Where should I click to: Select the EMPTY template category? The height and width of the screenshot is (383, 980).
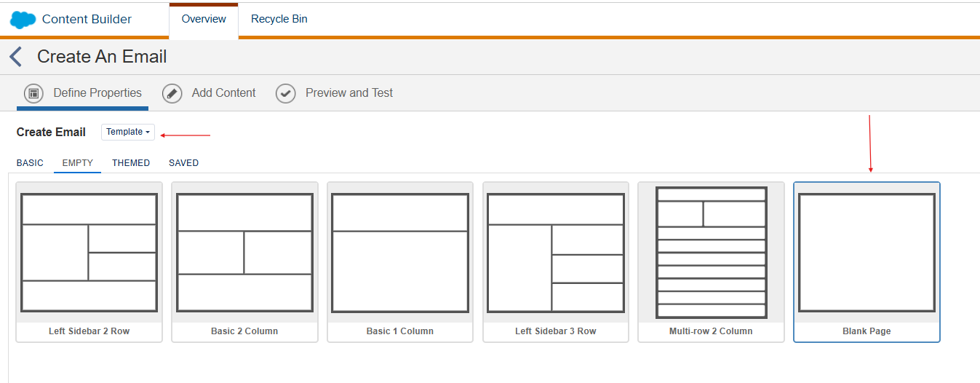click(78, 163)
